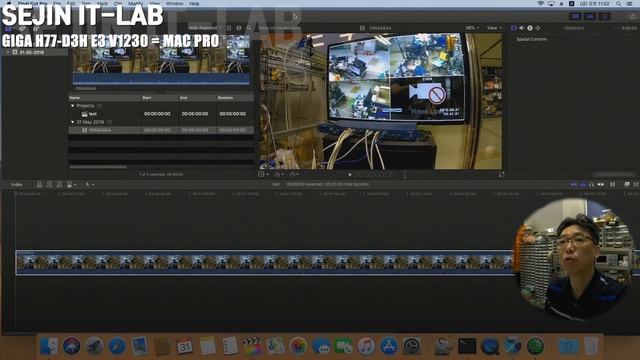Open Final Cut Pro icon in the Dock
This screenshot has height=360, width=640.
point(252,346)
